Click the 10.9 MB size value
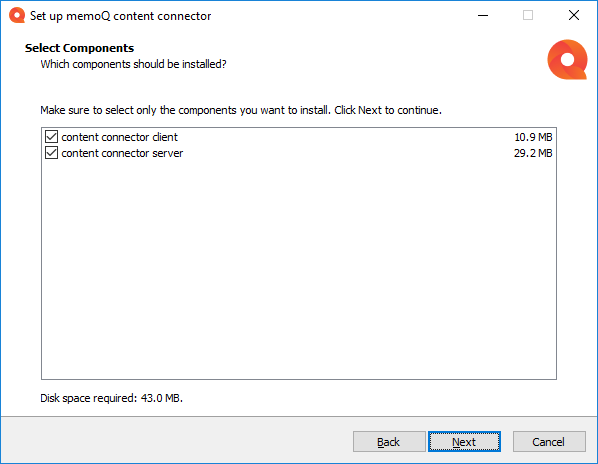 [x=533, y=137]
